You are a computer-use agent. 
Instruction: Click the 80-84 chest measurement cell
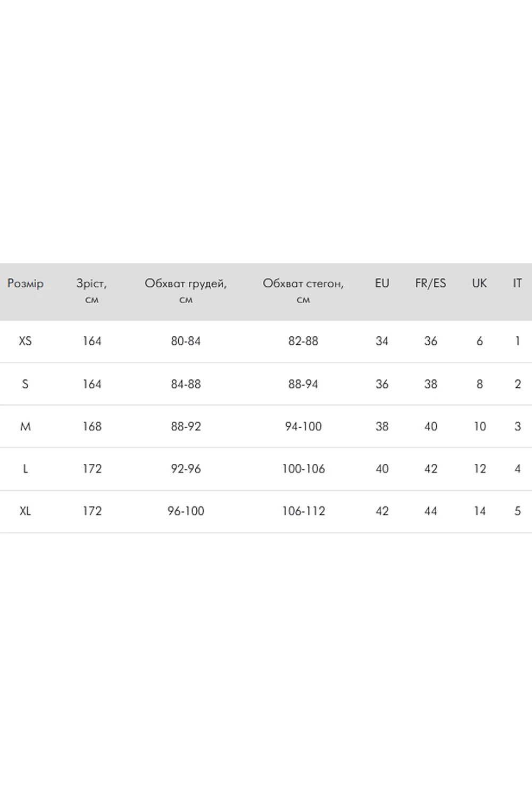pyautogui.click(x=186, y=341)
